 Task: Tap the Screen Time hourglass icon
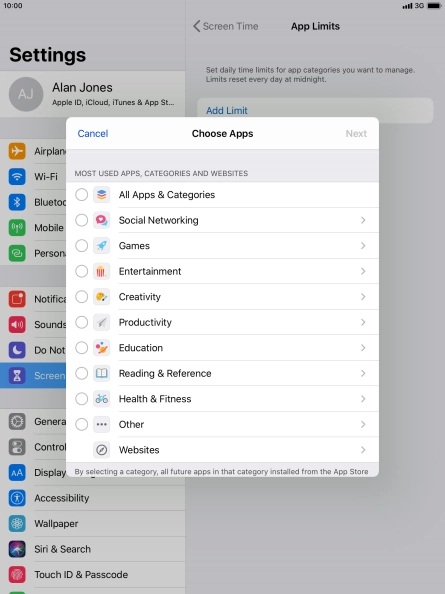17,375
